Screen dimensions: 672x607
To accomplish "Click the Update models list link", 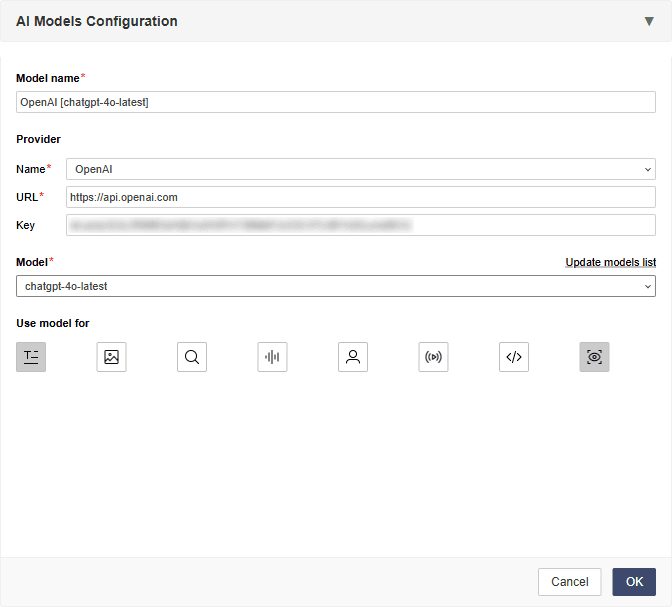I will 611,262.
